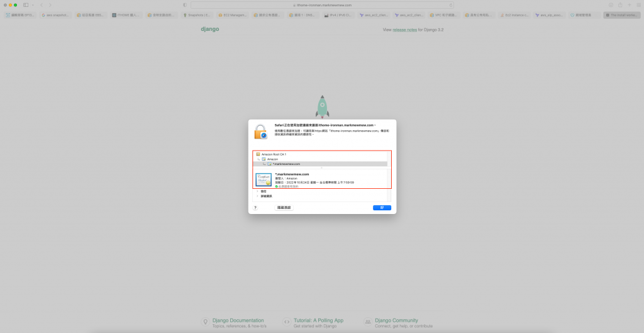Add a new tab with plus icon
This screenshot has width=644, height=333.
pos(629,5)
